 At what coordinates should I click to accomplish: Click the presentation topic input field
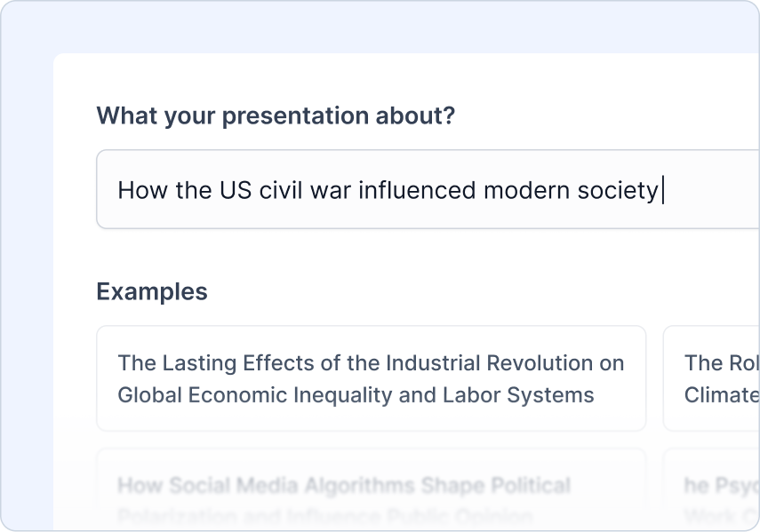click(382, 189)
